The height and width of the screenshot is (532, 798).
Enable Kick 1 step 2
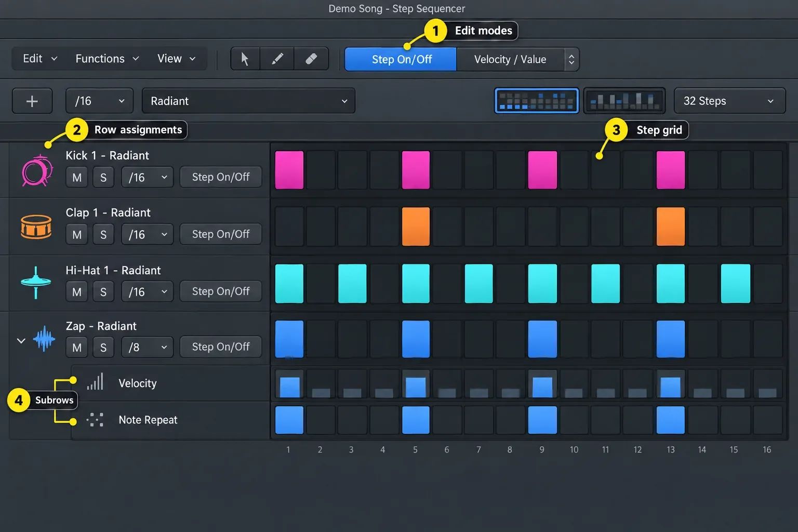[321, 170]
